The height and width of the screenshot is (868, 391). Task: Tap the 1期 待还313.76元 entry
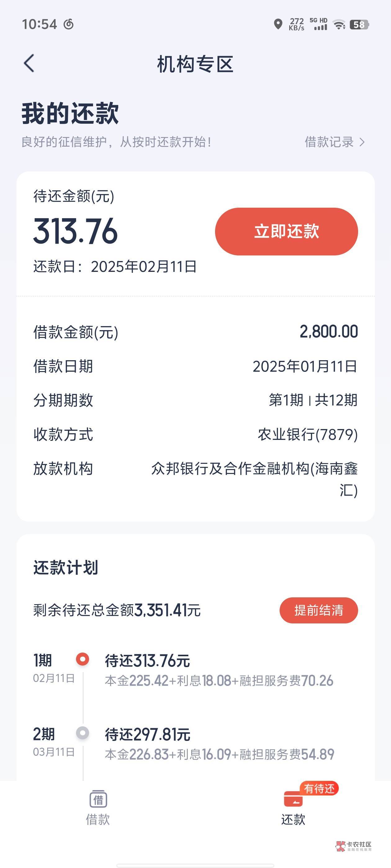tap(147, 661)
